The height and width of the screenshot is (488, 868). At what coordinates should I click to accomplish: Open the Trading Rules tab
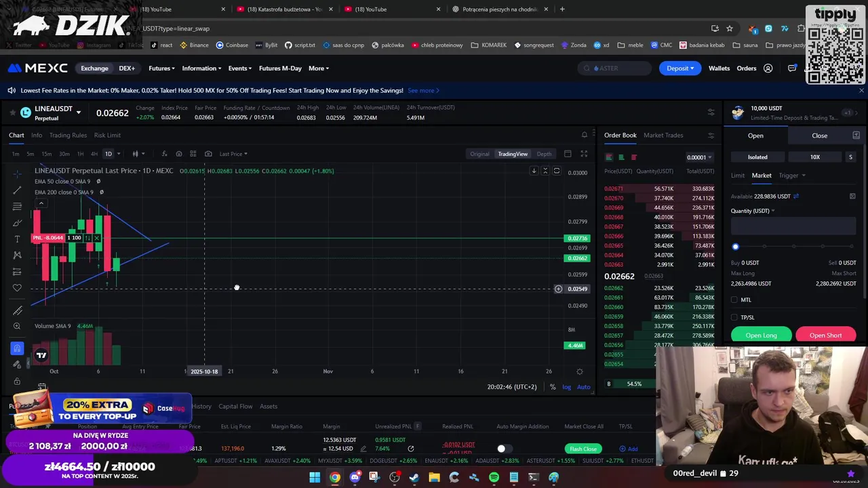click(68, 136)
